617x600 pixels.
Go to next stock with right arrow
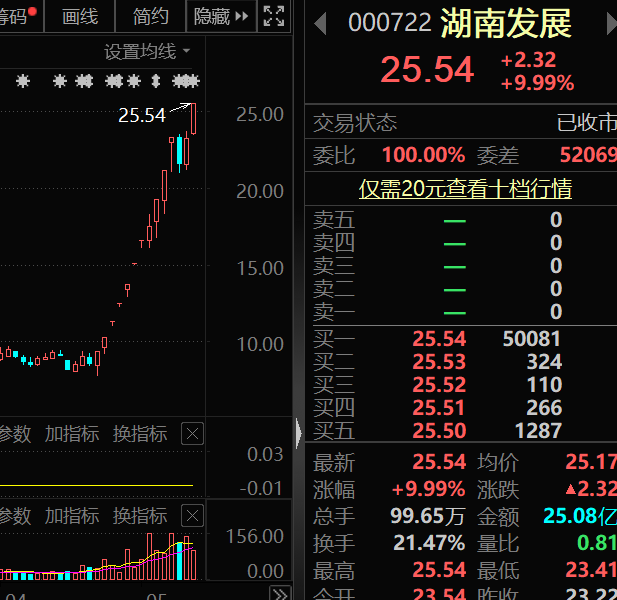(608, 23)
